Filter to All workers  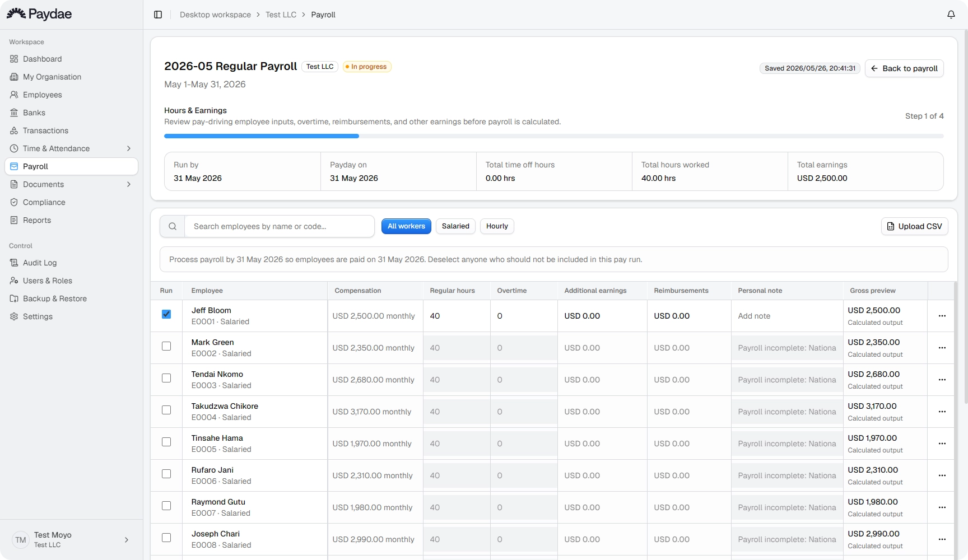click(x=406, y=226)
